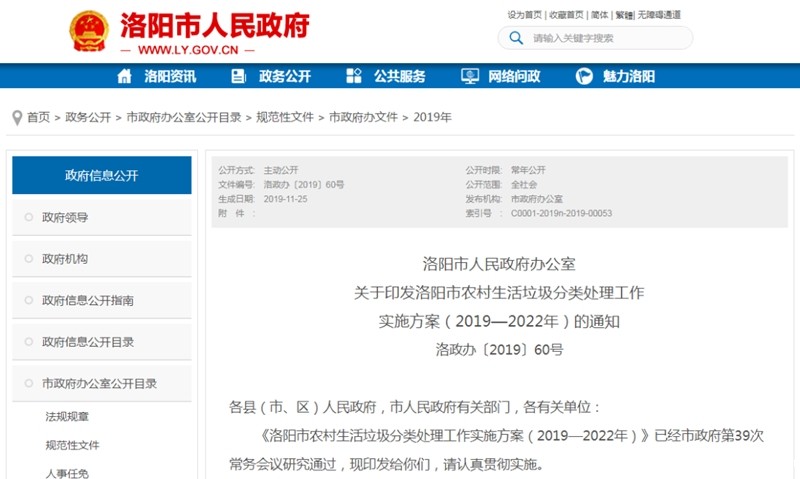Open 政府领导 in sidebar
The image size is (800, 479).
click(x=102, y=217)
